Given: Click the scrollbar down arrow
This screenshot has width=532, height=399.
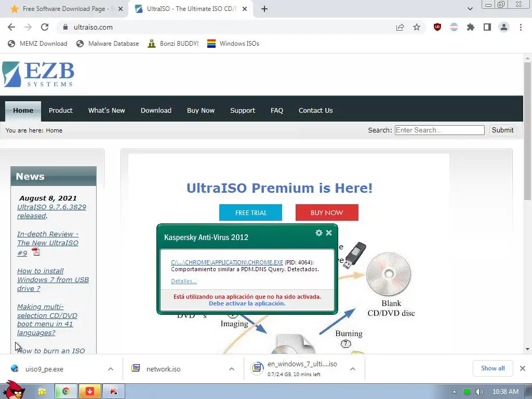Looking at the screenshot, I should (x=527, y=349).
